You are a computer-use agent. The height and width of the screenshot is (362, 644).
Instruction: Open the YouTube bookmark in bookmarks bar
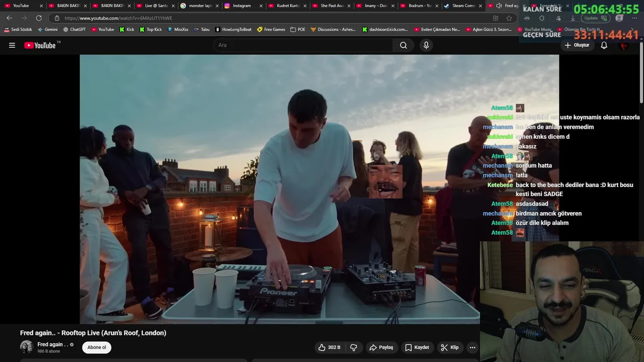click(x=103, y=30)
